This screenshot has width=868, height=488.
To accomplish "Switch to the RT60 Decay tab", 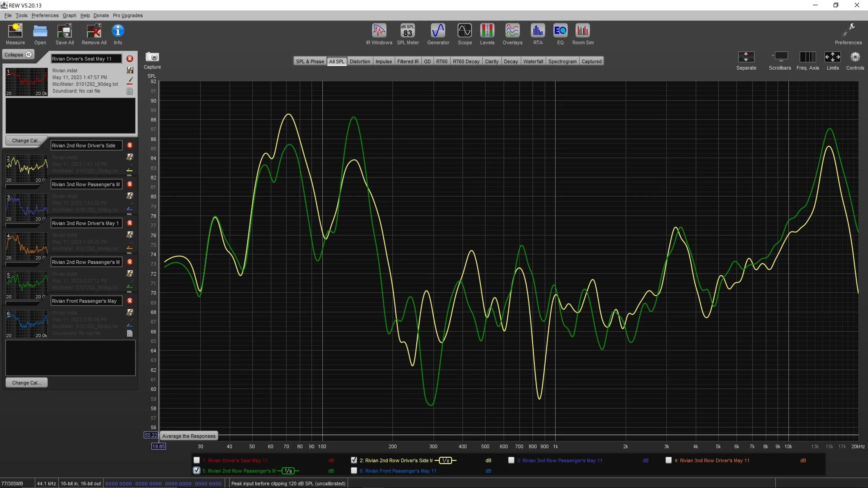I will (x=466, y=61).
